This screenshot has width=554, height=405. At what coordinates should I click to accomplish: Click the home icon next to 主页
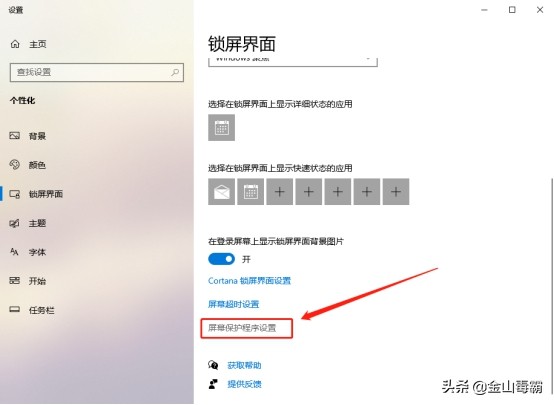15,44
